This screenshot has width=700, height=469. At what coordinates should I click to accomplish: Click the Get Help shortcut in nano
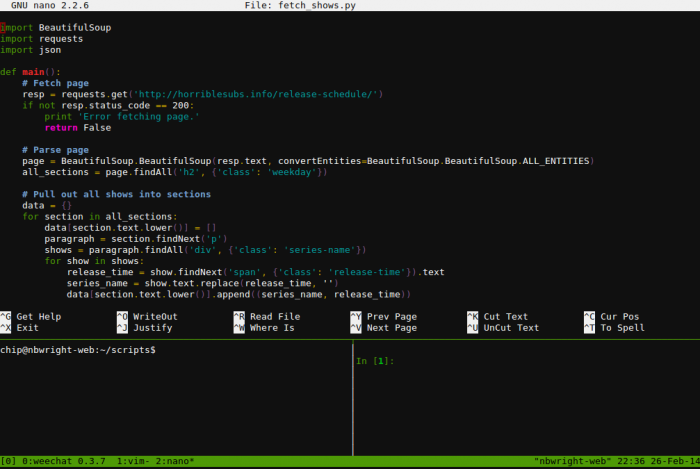tap(30, 316)
